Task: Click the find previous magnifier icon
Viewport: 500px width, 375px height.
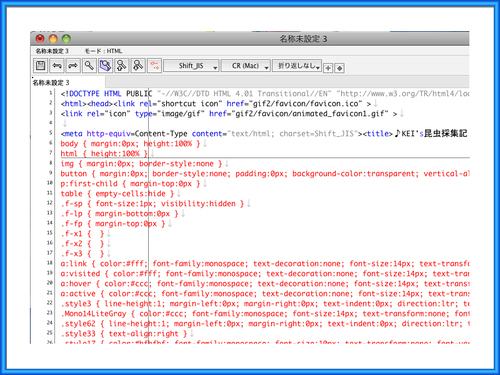Action: pyautogui.click(x=121, y=66)
